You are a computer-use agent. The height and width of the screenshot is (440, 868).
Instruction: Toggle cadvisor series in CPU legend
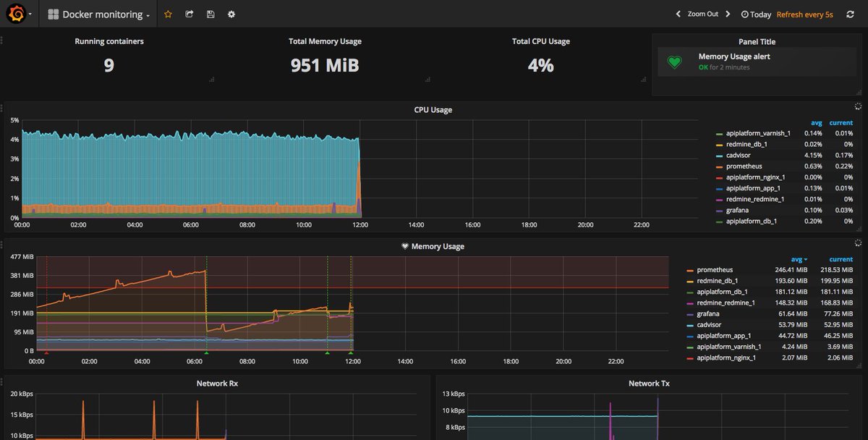coord(739,155)
